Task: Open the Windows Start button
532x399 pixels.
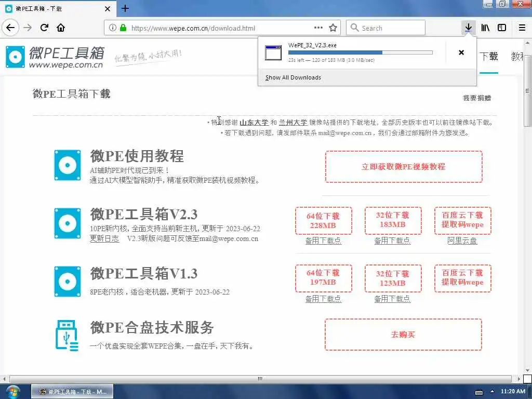Action: coord(12,392)
